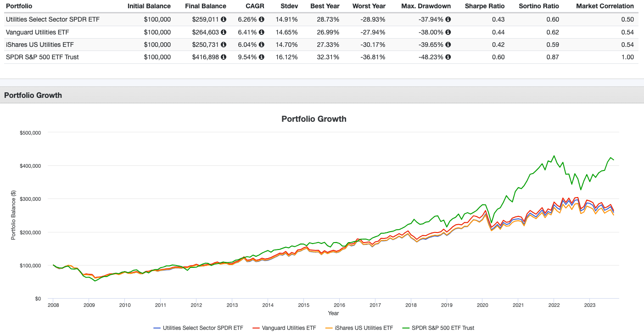This screenshot has height=334, width=644.
Task: Click the Final Balance column header
Action: 206,6
